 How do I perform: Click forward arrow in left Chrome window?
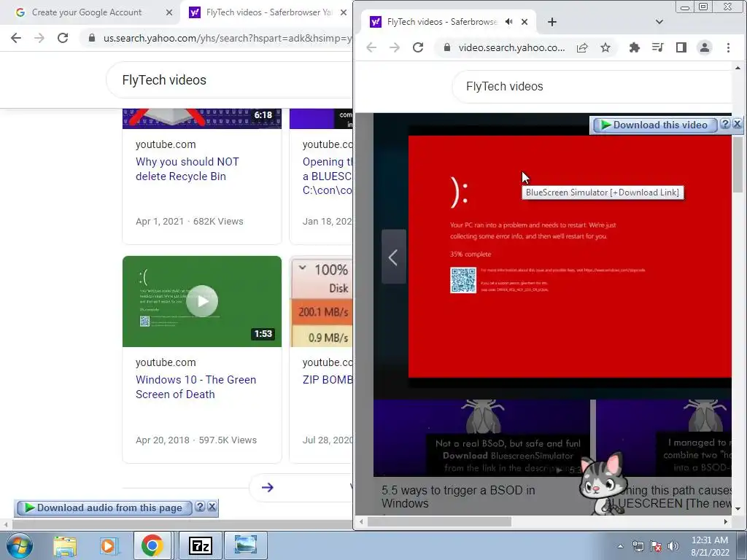click(39, 38)
